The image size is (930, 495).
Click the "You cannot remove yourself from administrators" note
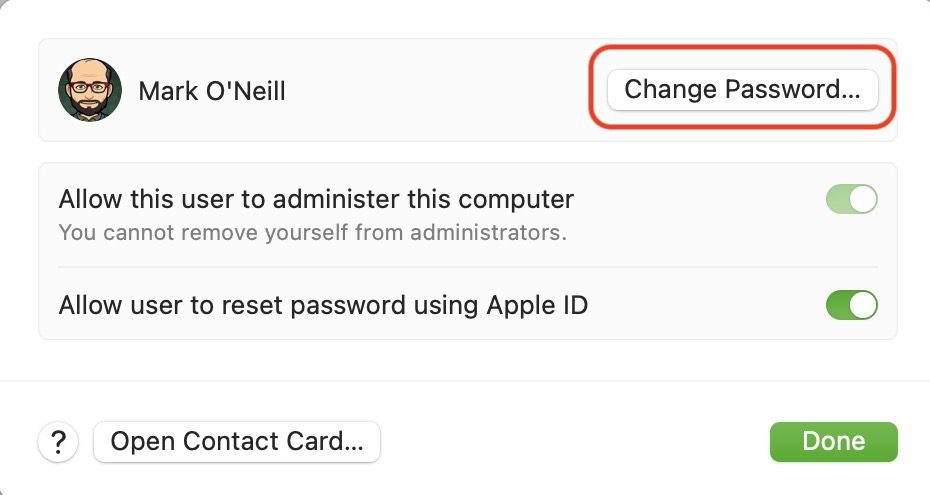(313, 233)
